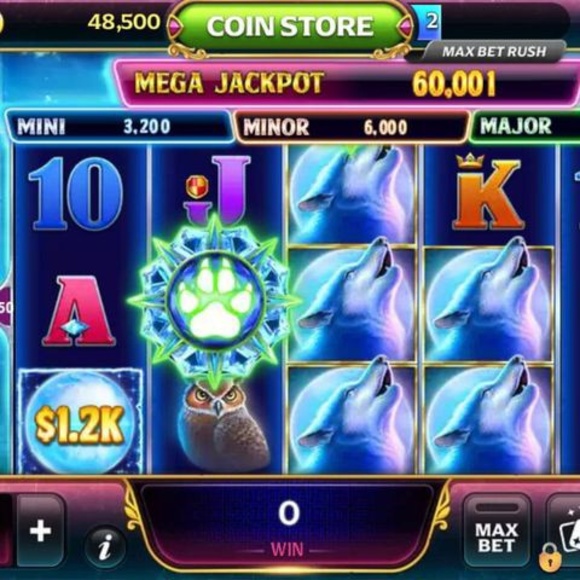Open the Max Bet Rush label
The image size is (580, 580).
(x=495, y=52)
